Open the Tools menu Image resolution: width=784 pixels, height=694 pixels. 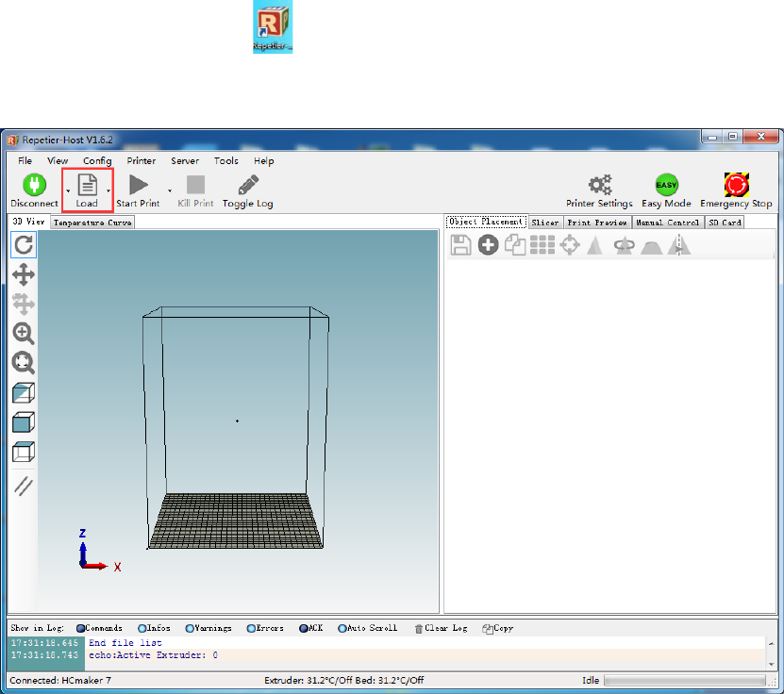click(x=226, y=161)
